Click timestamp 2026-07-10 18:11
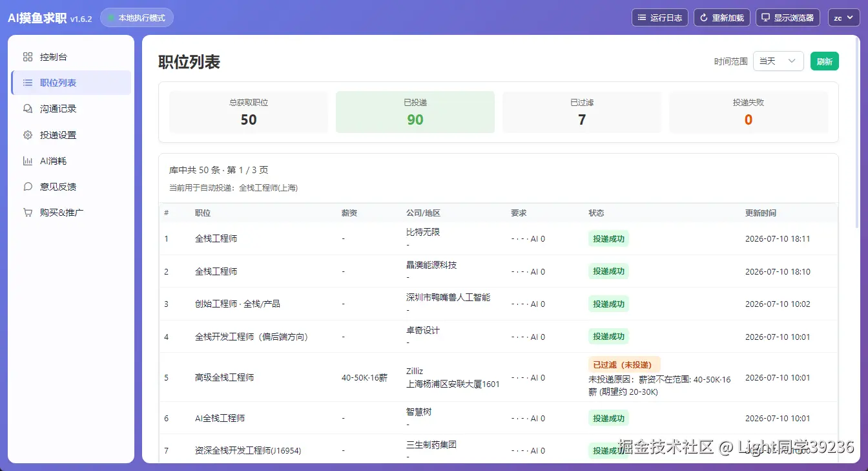Image resolution: width=868 pixels, height=471 pixels. pos(778,238)
